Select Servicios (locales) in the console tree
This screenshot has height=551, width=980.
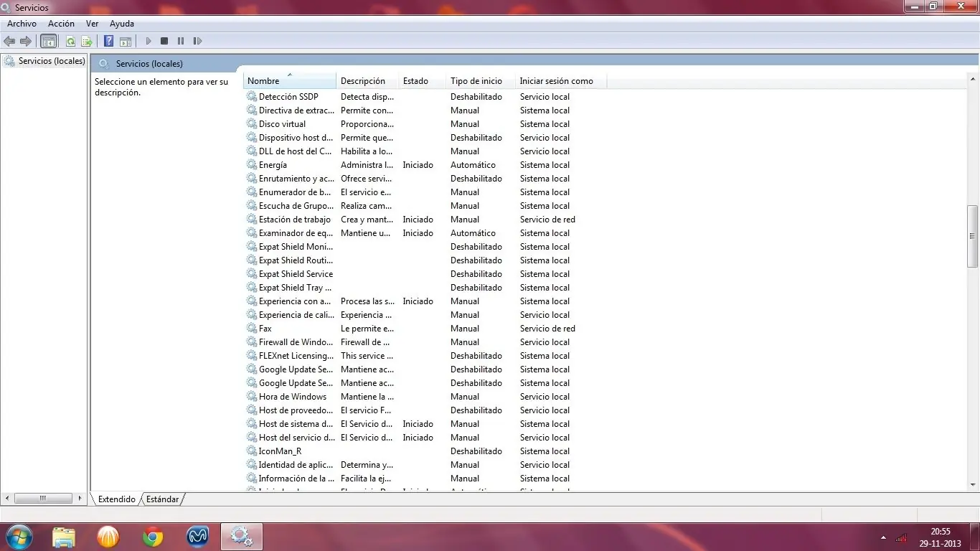click(x=52, y=61)
